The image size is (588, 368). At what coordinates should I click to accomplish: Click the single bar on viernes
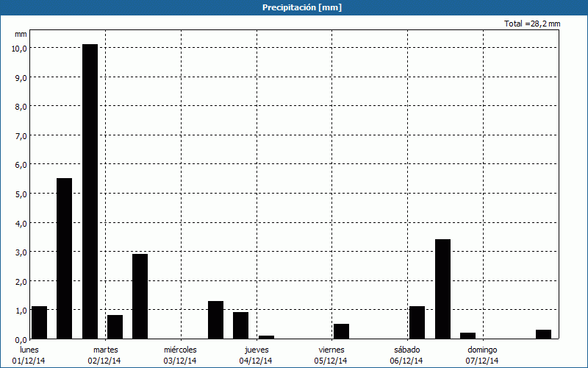341,331
